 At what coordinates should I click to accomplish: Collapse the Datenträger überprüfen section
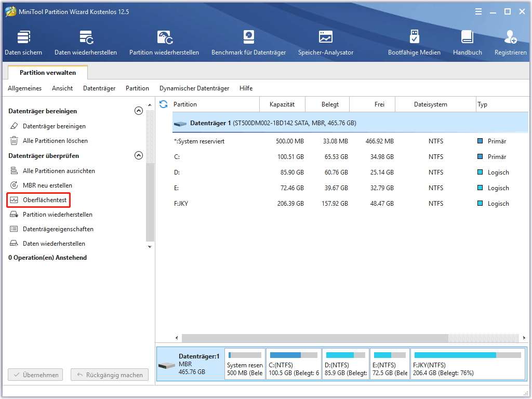click(138, 155)
